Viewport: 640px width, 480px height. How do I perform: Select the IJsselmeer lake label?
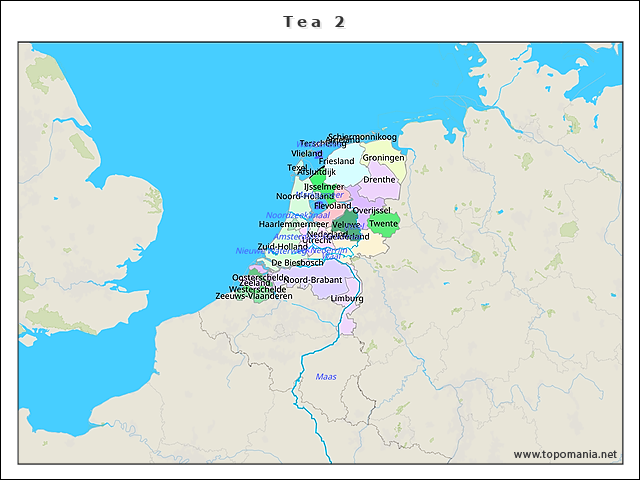324,186
